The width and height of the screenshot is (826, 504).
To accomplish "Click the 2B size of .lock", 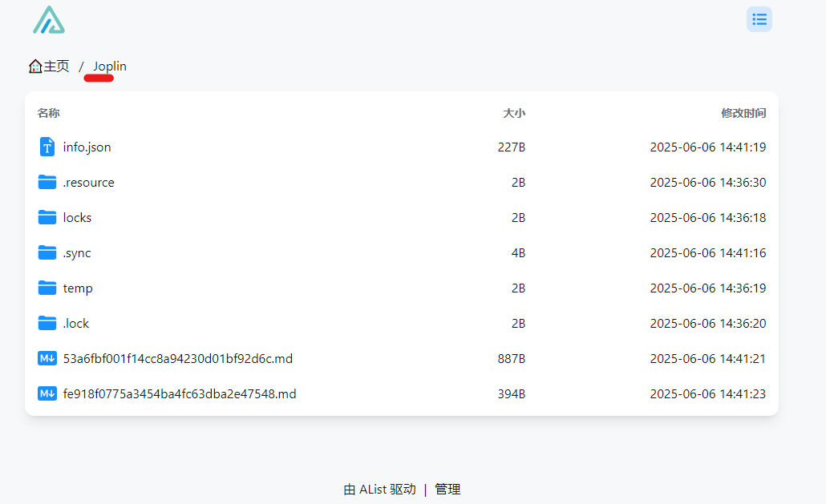I will tap(518, 323).
